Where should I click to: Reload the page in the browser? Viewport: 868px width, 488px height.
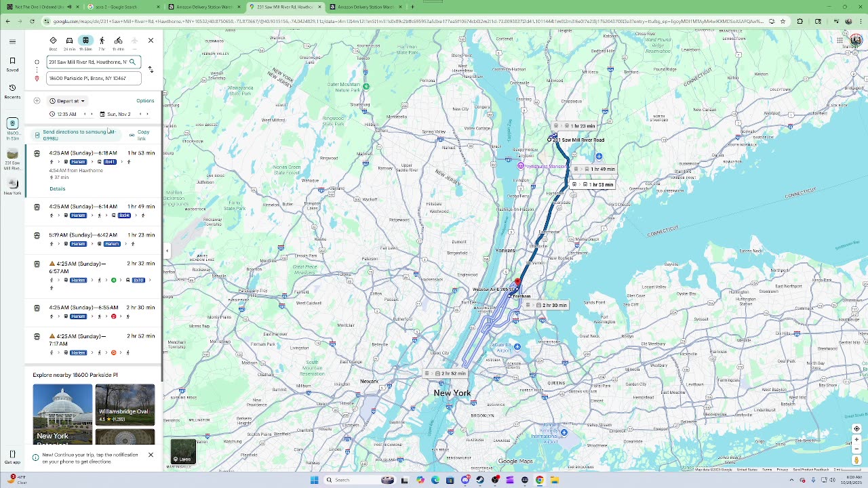tap(32, 22)
